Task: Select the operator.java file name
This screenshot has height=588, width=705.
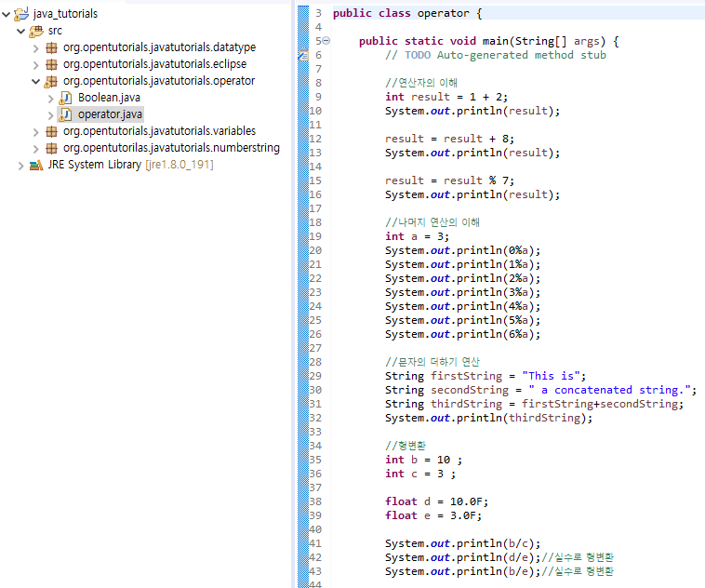Action: pos(110,114)
